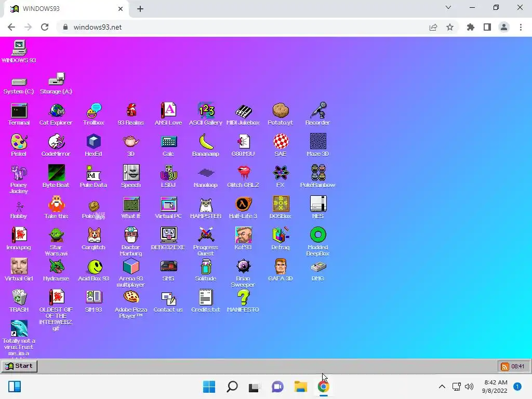The height and width of the screenshot is (399, 532).
Task: Open the Terminal desktop icon
Action: pyautogui.click(x=19, y=114)
